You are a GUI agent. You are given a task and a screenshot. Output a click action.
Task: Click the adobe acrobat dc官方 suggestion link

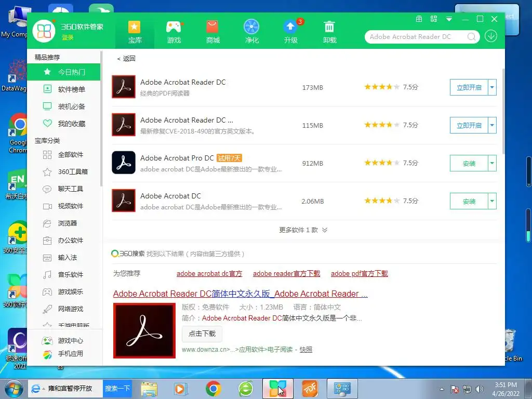click(x=209, y=273)
